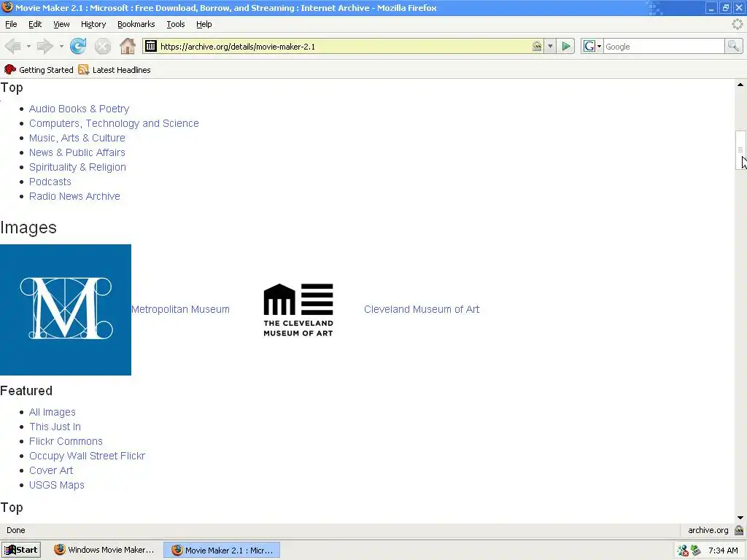Open the Flickr Commons link

[x=66, y=441]
